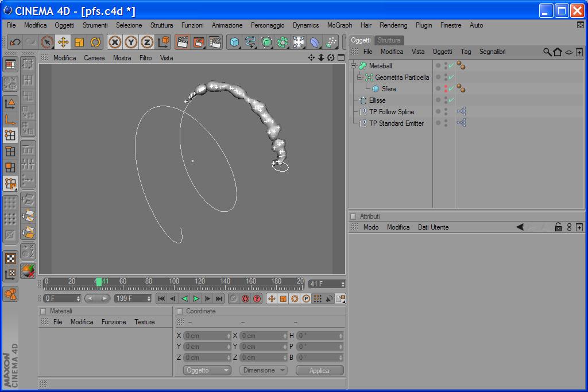588x392 pixels.
Task: Click the viewport rotate icon
Action: tap(331, 58)
